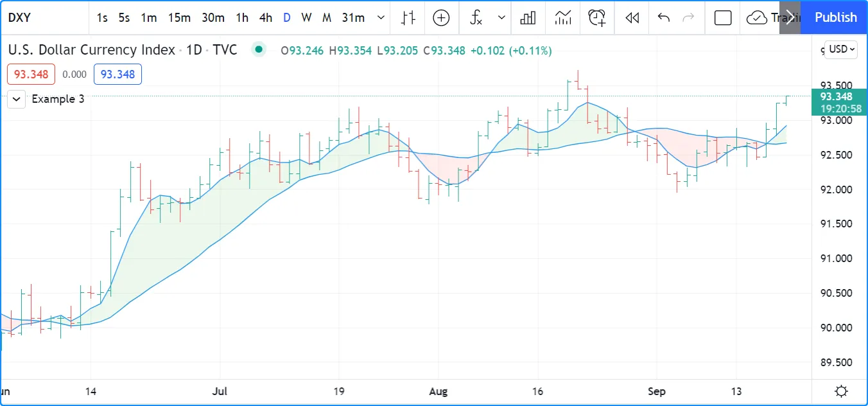Image resolution: width=868 pixels, height=406 pixels.
Task: Open chart settings gear at bottom right
Action: click(841, 391)
